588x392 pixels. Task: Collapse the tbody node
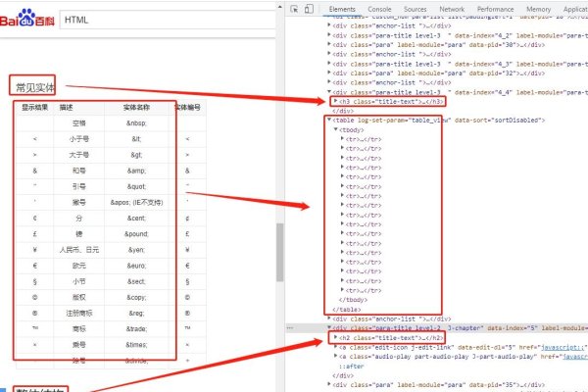(x=335, y=129)
